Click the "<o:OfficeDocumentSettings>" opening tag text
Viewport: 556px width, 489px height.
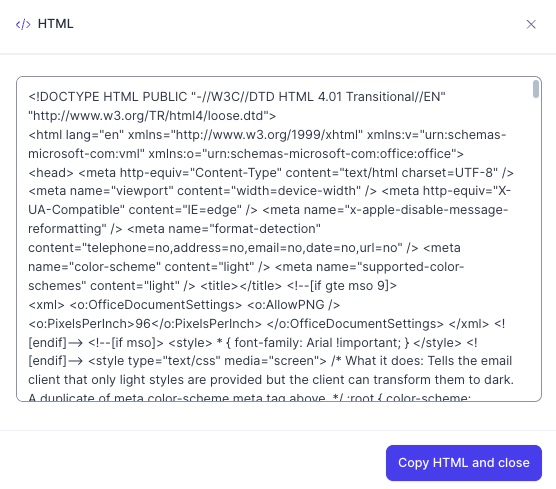(156, 305)
